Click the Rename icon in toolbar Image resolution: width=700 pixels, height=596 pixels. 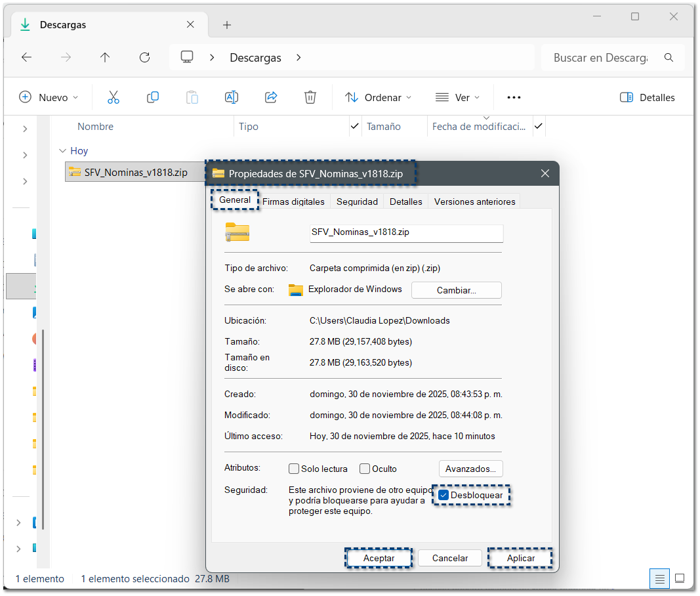[231, 97]
